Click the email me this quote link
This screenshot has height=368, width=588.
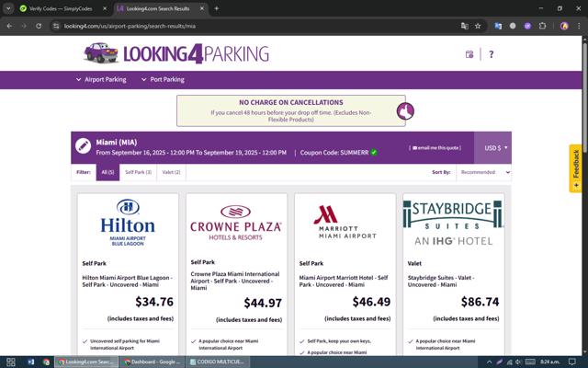click(x=435, y=148)
